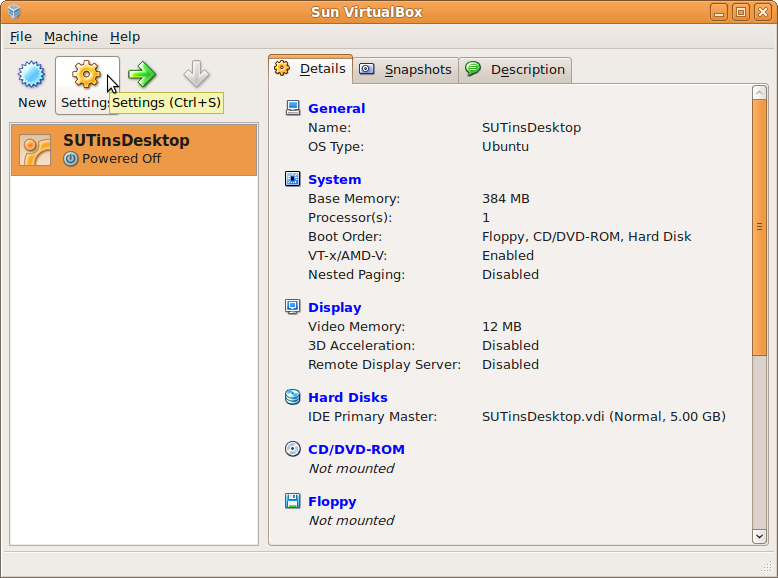This screenshot has width=778, height=578.
Task: Open the Display settings link
Action: click(334, 307)
